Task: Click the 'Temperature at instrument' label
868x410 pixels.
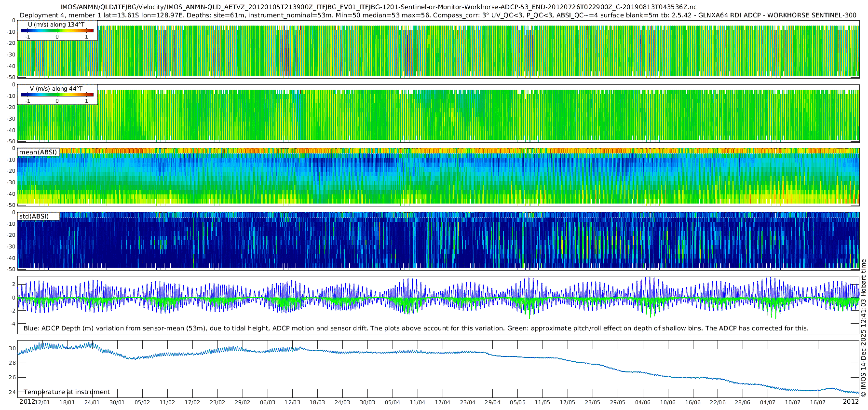Action: coord(67,392)
